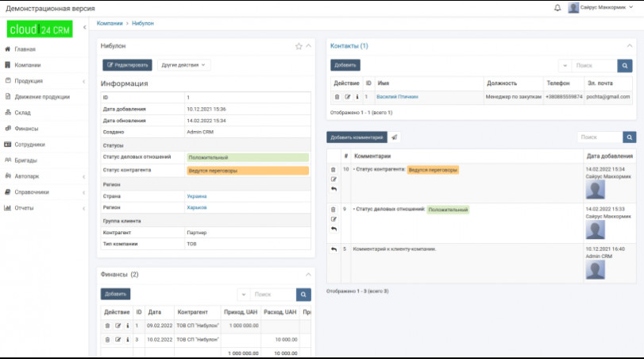Star the Нибулон company as favorite
644x359 pixels.
[x=299, y=46]
